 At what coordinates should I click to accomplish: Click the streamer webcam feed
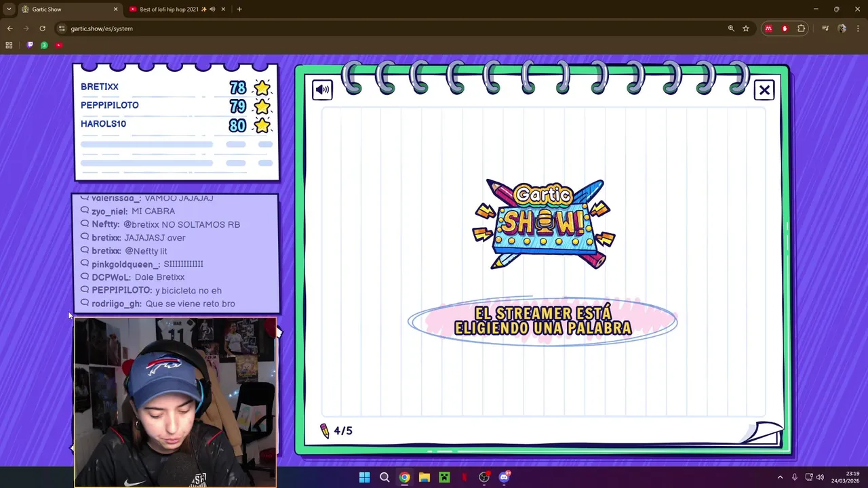tap(175, 402)
